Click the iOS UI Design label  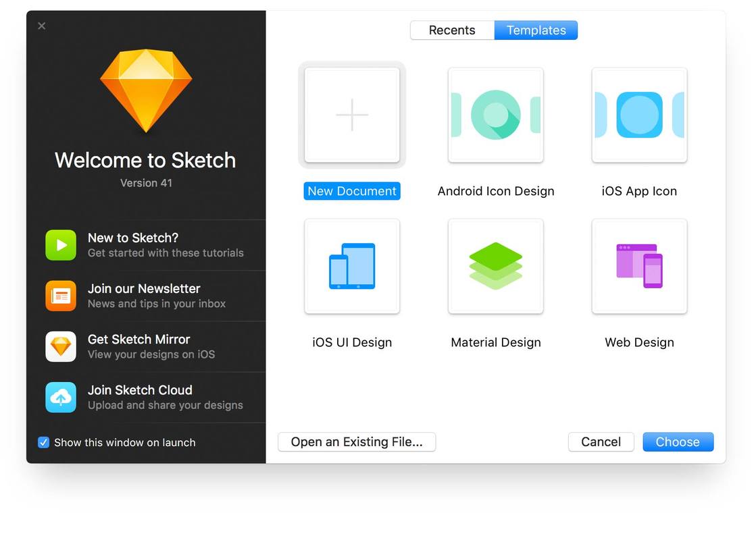(352, 342)
